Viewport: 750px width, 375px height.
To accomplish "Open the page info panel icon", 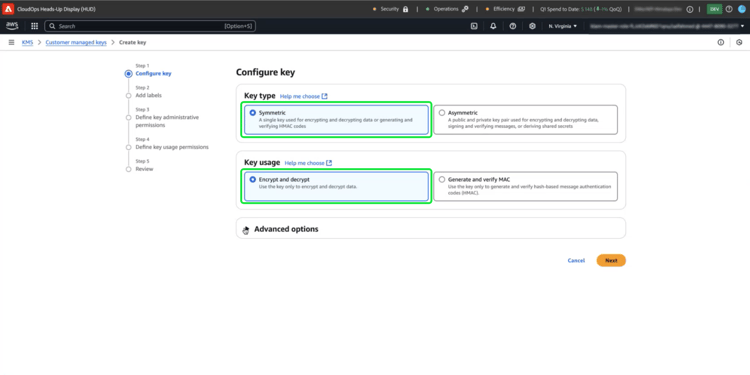I will click(720, 43).
